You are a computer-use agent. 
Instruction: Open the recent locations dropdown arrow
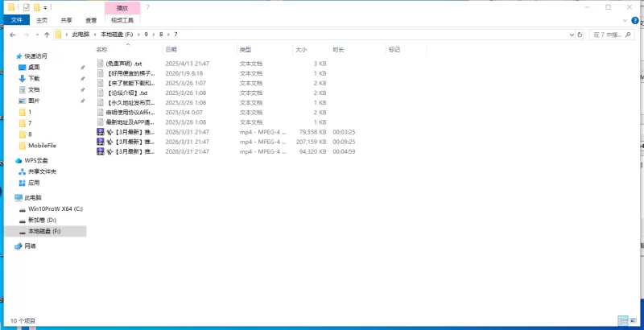tap(37, 35)
